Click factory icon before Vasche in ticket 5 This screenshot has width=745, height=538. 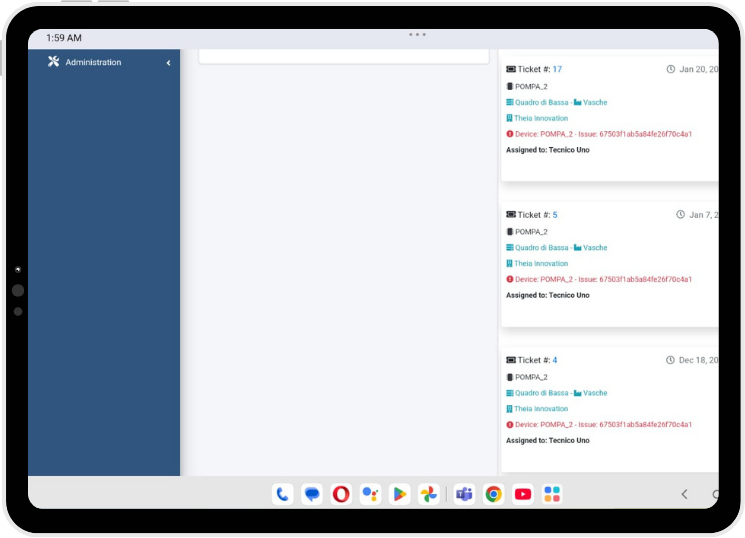click(578, 248)
